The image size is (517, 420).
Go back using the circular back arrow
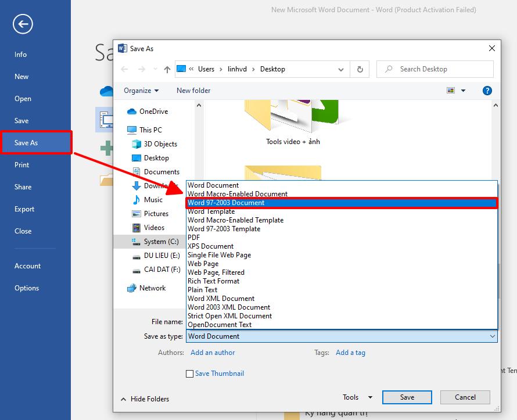coord(23,24)
